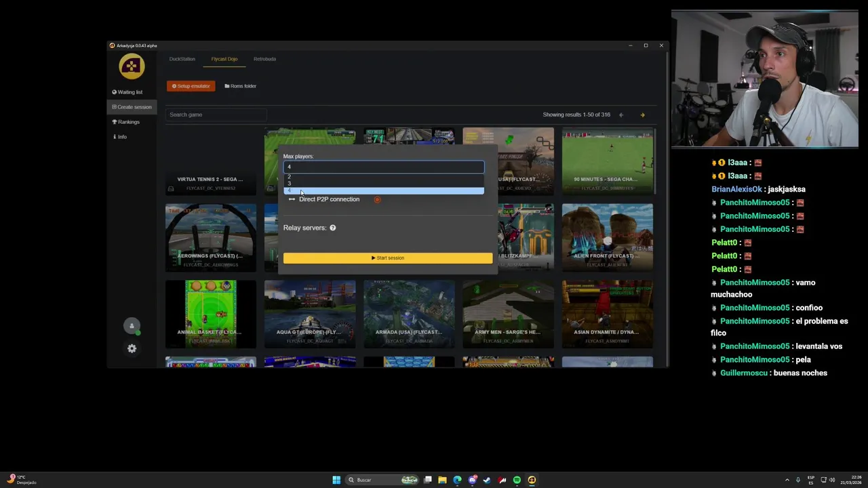Click BrianAlexisOk username in chat
The width and height of the screenshot is (868, 488).
click(736, 189)
